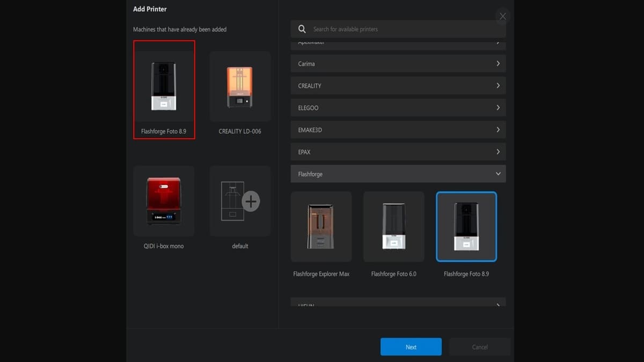Click the Cancel button

pos(480,347)
